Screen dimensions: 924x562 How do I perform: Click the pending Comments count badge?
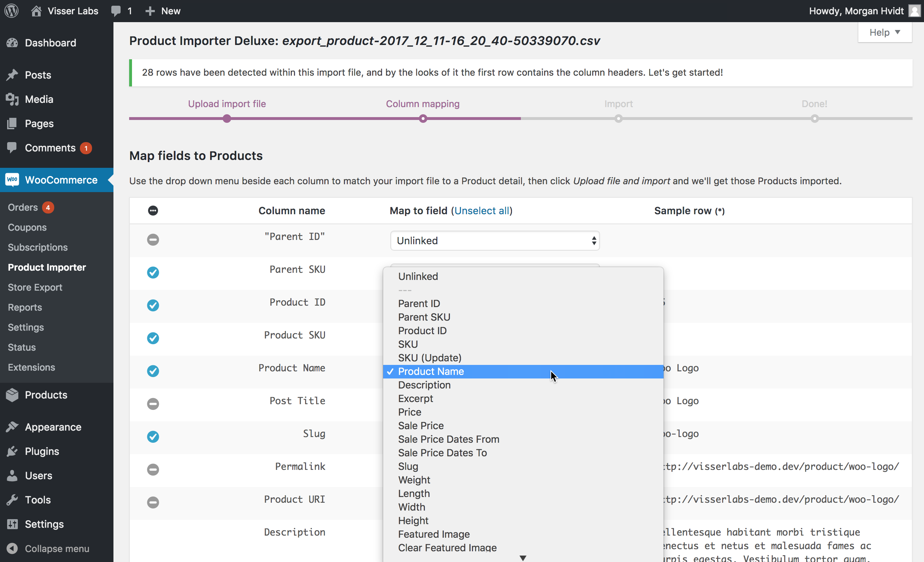[x=86, y=148]
